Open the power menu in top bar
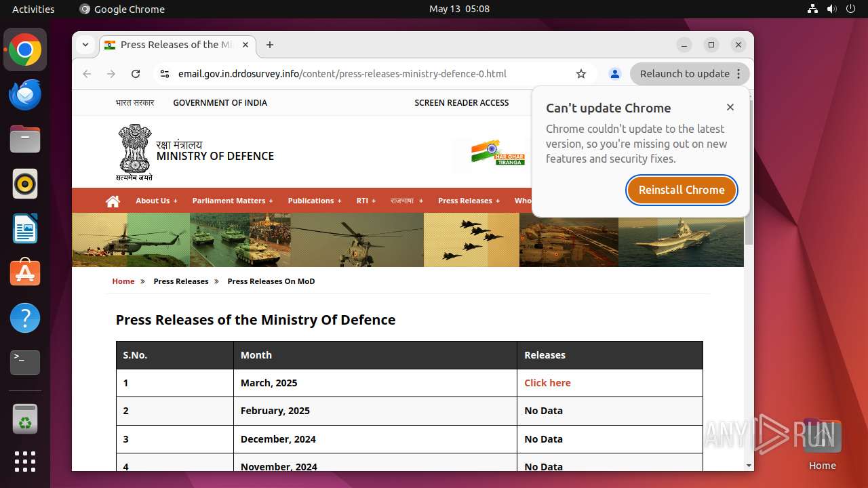This screenshot has width=868, height=488. pos(850,9)
